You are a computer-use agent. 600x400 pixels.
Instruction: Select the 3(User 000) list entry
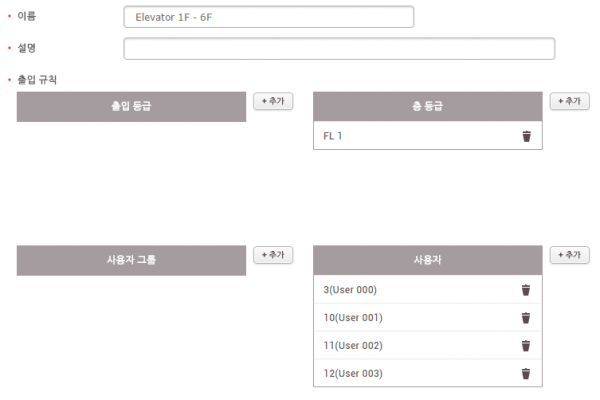(x=400, y=290)
